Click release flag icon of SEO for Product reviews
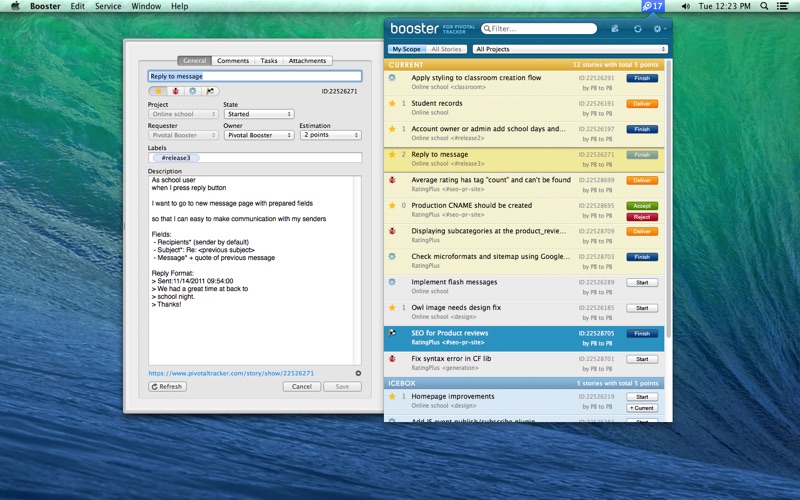 [392, 333]
